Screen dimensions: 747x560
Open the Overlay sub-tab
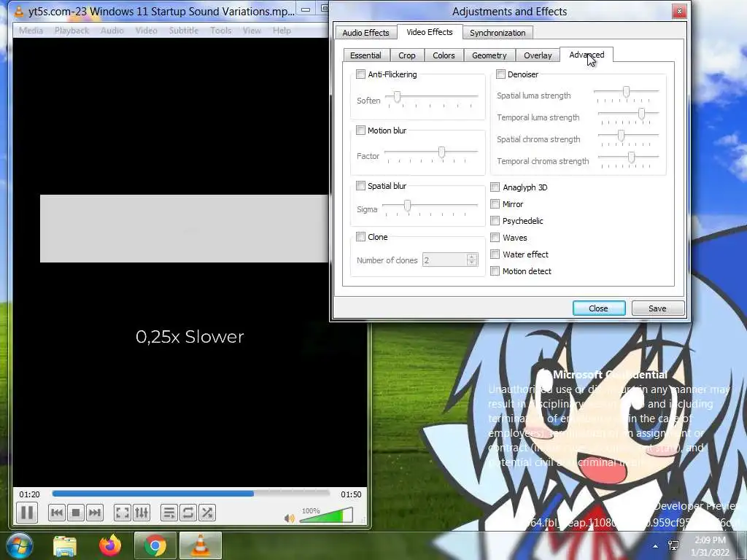pyautogui.click(x=538, y=55)
